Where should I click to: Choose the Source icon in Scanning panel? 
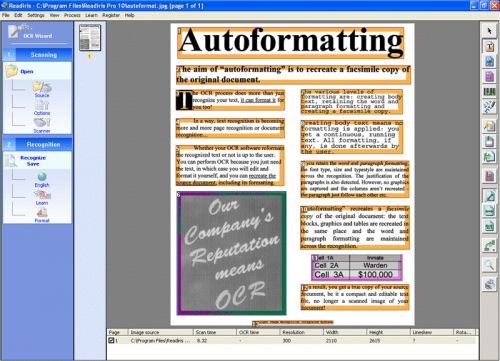(x=42, y=87)
